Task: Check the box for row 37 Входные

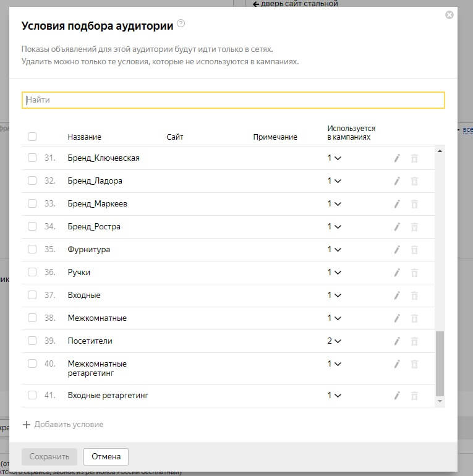Action: [32, 295]
